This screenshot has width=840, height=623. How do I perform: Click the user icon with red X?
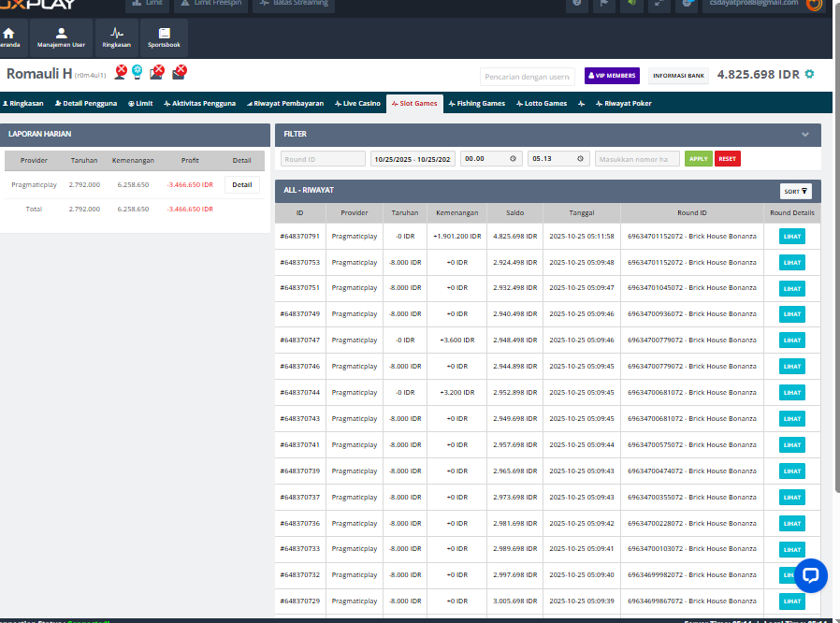pyautogui.click(x=121, y=72)
